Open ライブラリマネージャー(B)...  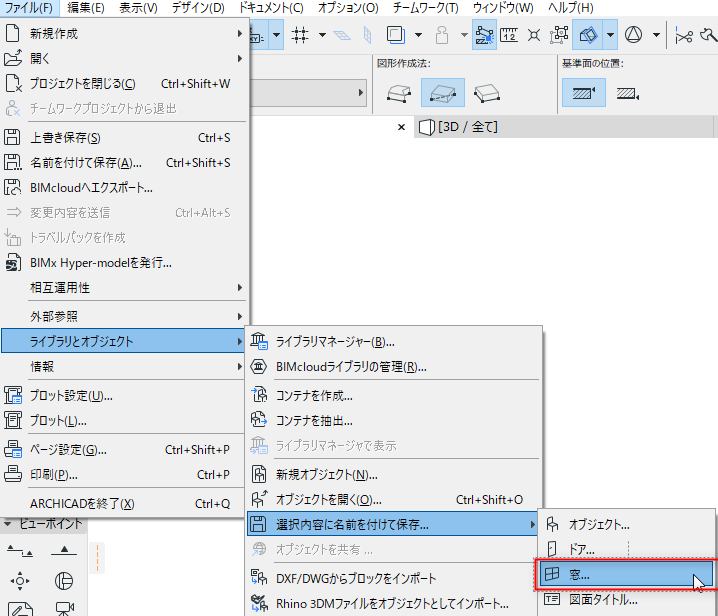pyautogui.click(x=394, y=341)
